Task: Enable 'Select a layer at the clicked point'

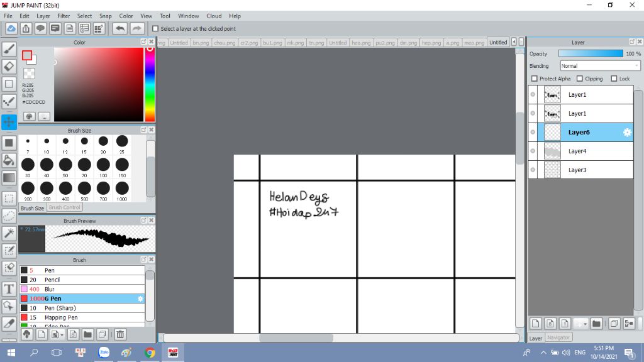Action: point(155,29)
